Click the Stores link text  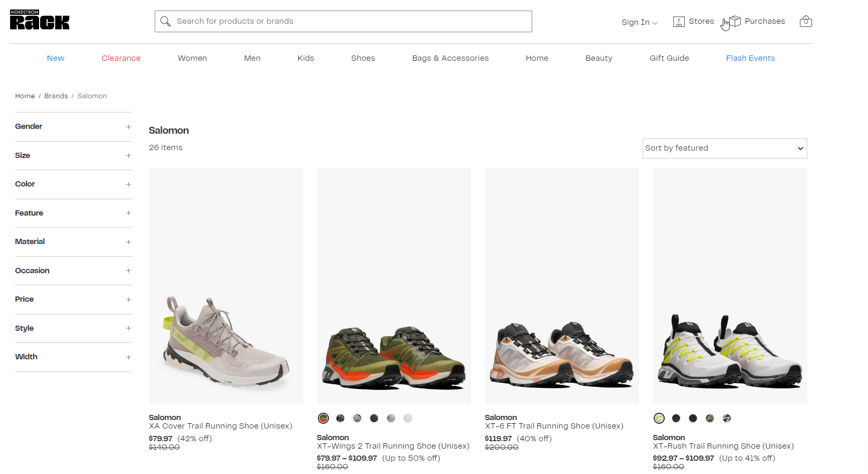701,21
